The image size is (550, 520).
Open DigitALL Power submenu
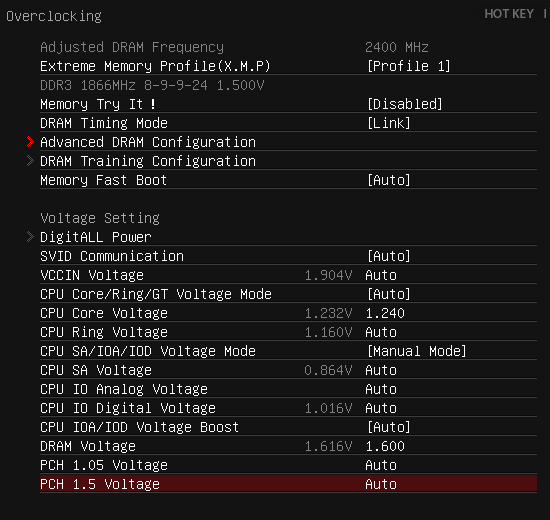pos(96,237)
